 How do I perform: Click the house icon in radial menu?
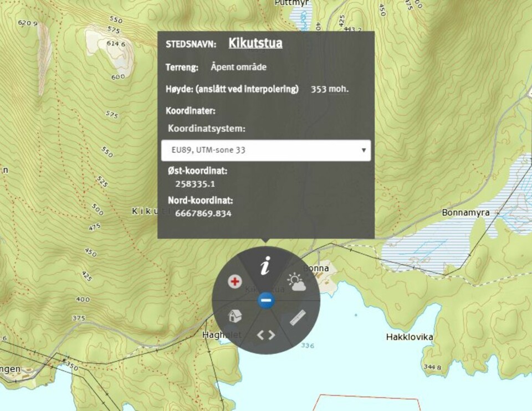tap(235, 316)
